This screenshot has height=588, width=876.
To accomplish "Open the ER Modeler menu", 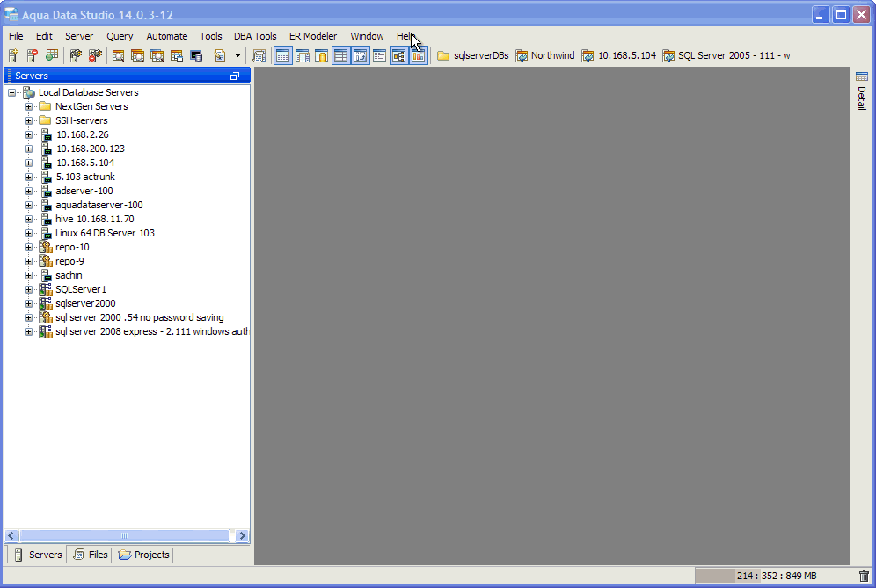I will (313, 36).
